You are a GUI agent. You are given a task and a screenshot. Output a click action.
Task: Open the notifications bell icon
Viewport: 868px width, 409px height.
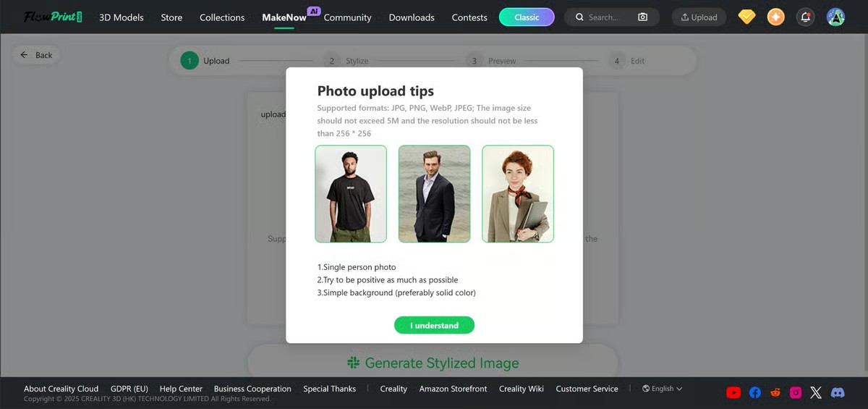[x=805, y=17]
